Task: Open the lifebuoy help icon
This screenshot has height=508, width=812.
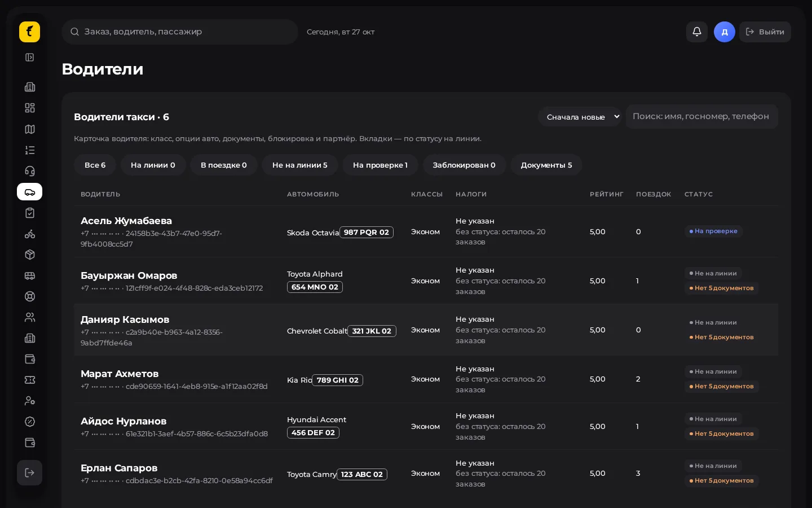Action: 30,296
